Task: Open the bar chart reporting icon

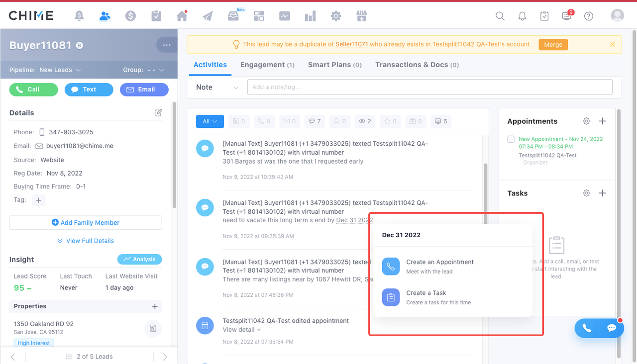Action: (x=310, y=16)
